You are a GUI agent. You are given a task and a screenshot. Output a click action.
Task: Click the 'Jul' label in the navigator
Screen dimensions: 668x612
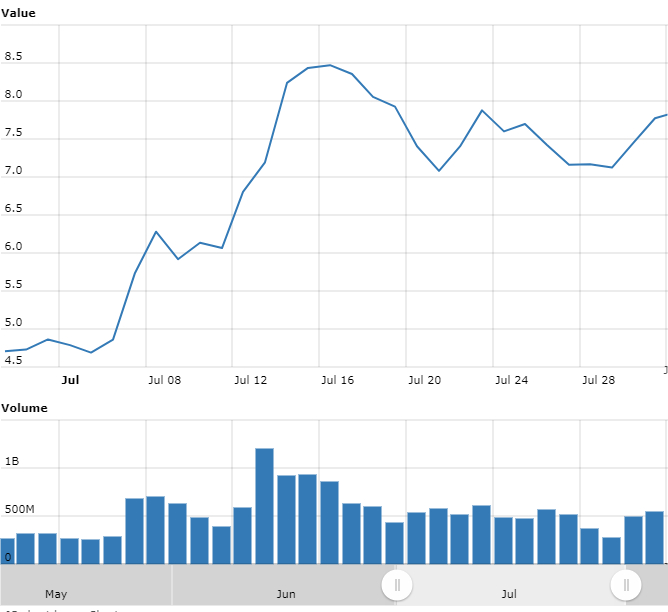509,594
